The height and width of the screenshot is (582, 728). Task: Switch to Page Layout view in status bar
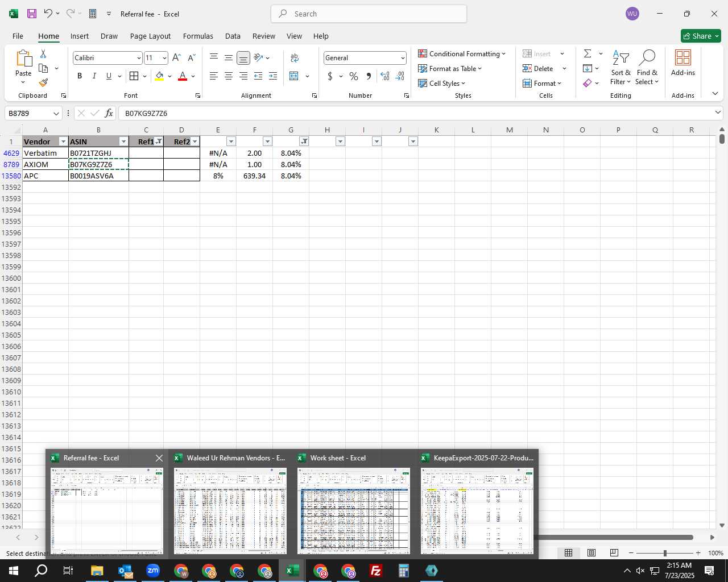click(x=591, y=553)
